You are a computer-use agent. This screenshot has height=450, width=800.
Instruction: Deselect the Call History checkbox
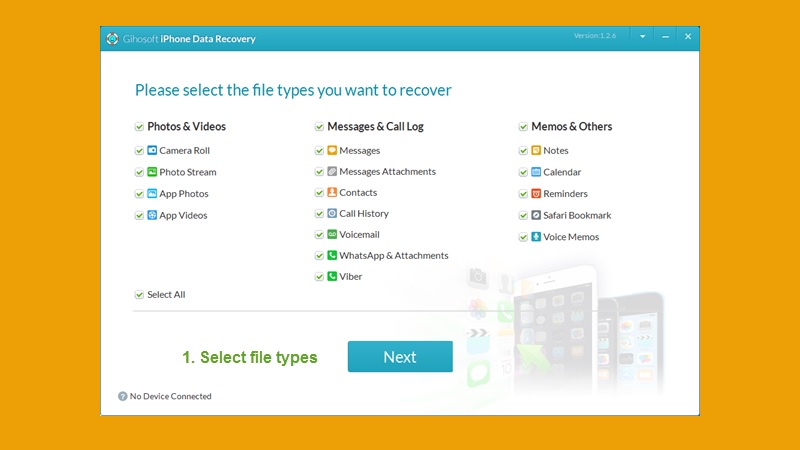click(319, 213)
